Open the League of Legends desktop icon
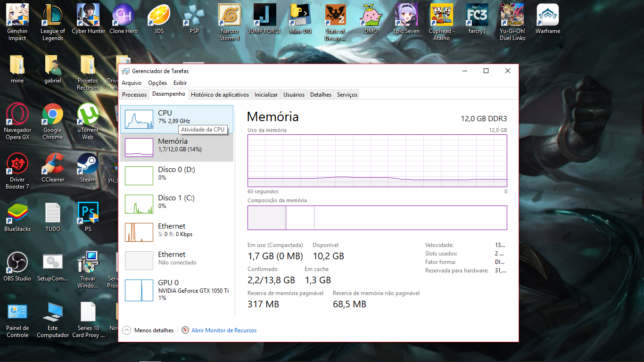 click(x=53, y=22)
